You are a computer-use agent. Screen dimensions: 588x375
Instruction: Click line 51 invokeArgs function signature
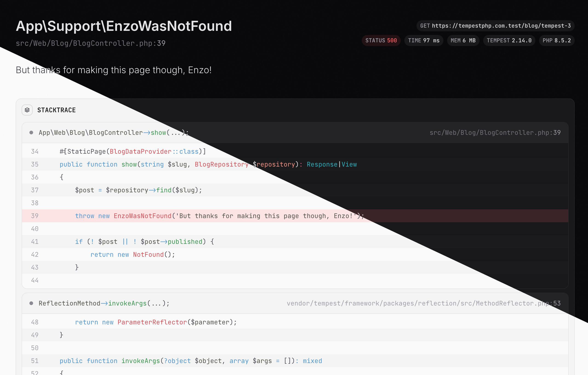(191, 361)
